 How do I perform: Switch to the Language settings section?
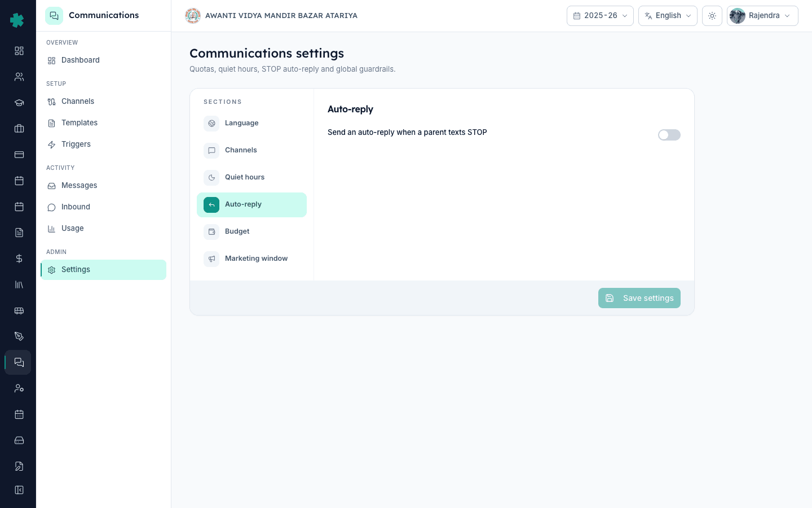[x=251, y=123]
